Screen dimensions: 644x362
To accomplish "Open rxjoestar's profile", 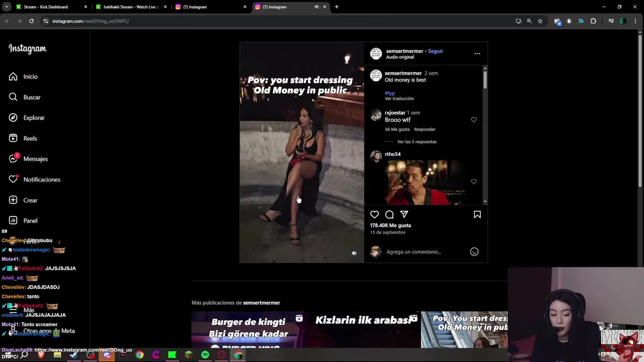I will click(395, 113).
